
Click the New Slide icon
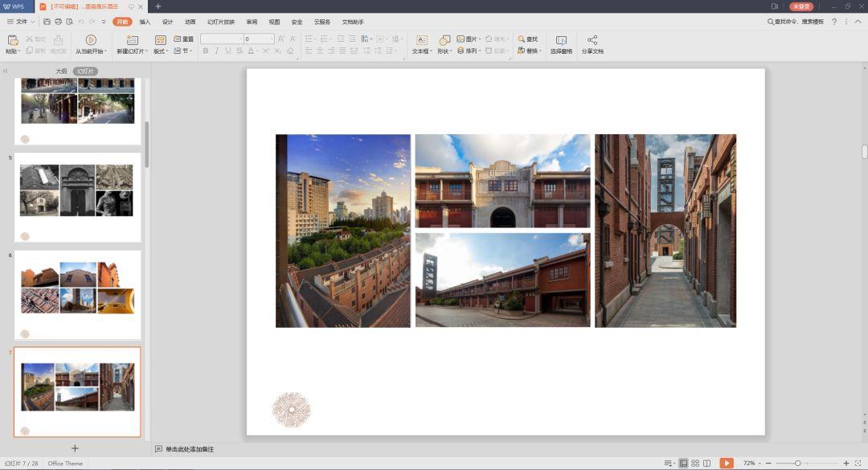point(132,40)
